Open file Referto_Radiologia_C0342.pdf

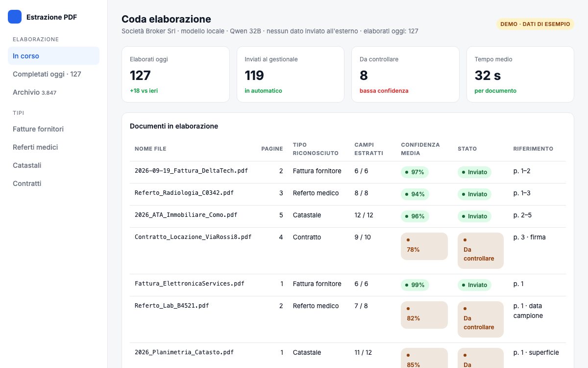pyautogui.click(x=184, y=193)
